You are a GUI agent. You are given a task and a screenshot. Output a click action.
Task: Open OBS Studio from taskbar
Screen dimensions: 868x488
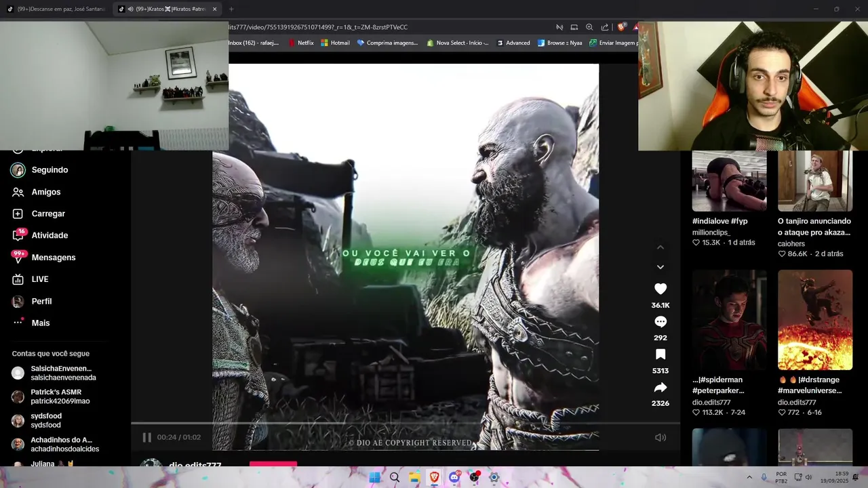[474, 477]
